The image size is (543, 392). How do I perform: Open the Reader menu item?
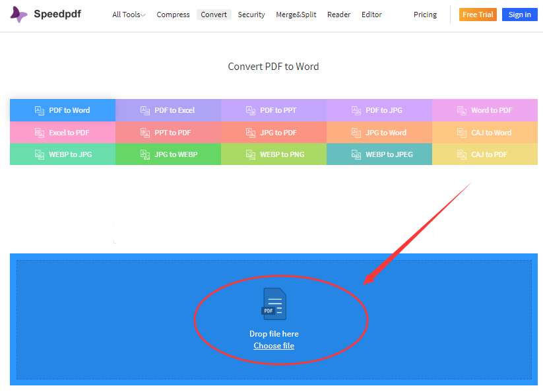338,15
